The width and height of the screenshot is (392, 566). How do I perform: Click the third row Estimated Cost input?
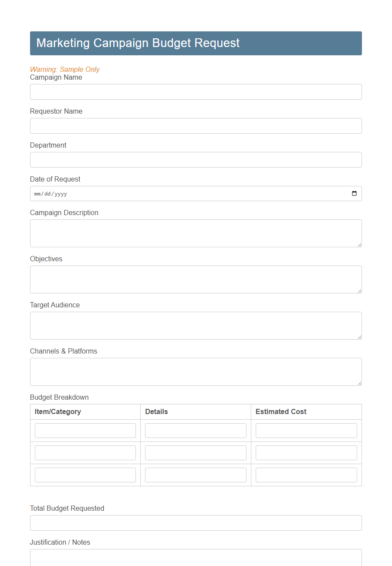coord(306,475)
